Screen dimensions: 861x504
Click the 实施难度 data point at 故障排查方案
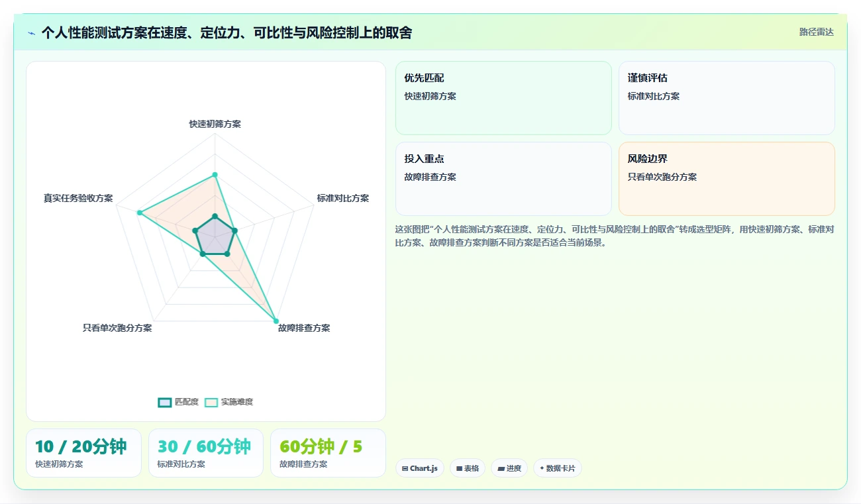point(276,321)
